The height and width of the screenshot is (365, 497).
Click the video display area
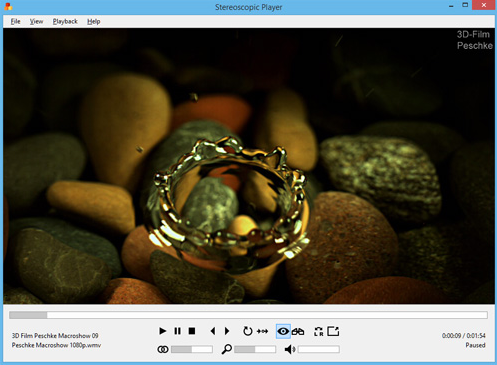click(x=249, y=166)
